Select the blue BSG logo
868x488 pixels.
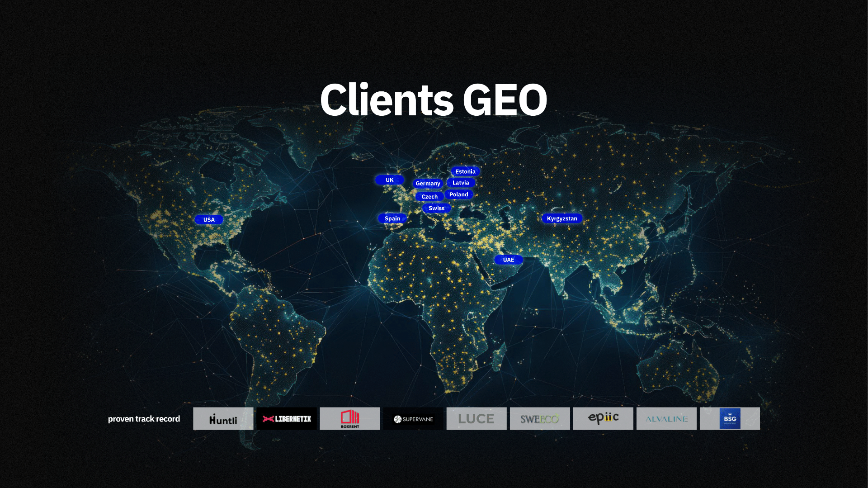click(x=730, y=419)
